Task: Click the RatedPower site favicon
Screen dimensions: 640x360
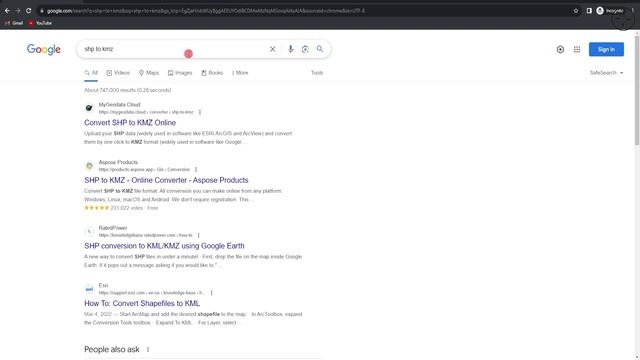Action: click(x=89, y=231)
